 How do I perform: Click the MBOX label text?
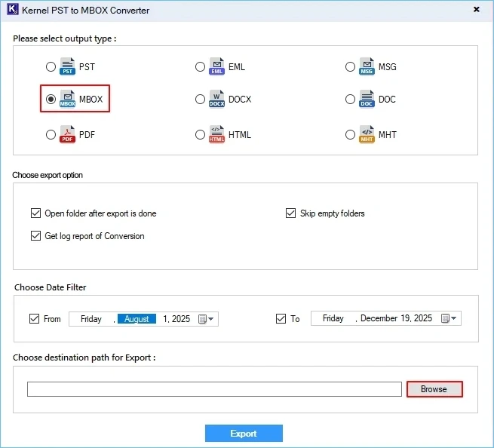[91, 100]
